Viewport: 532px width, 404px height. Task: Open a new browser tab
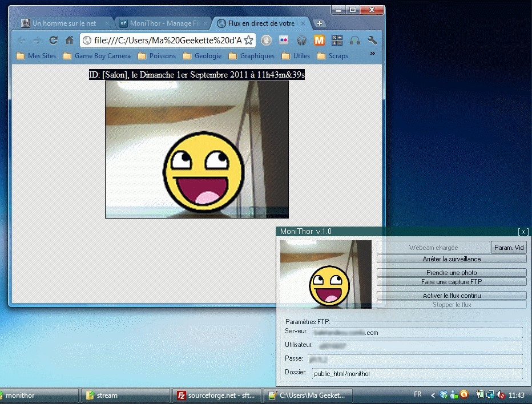(319, 23)
